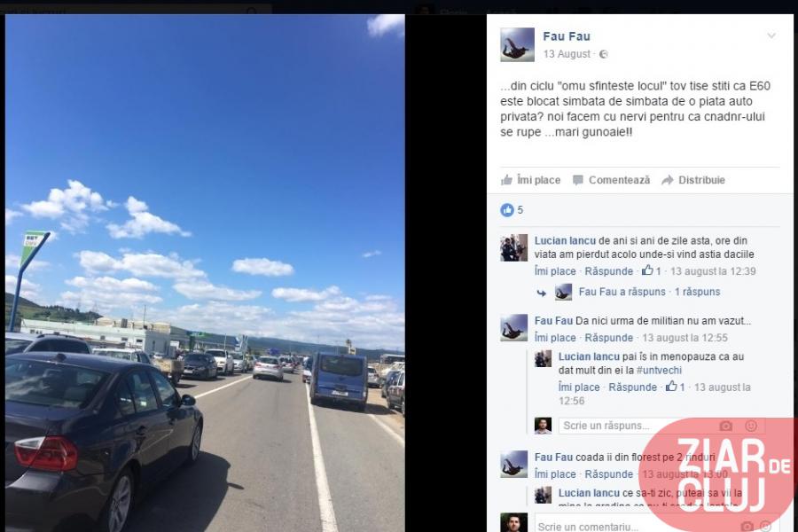Click the emoji smiley icon in the reply field
Image resolution: width=798 pixels, height=532 pixels.
[x=751, y=426]
